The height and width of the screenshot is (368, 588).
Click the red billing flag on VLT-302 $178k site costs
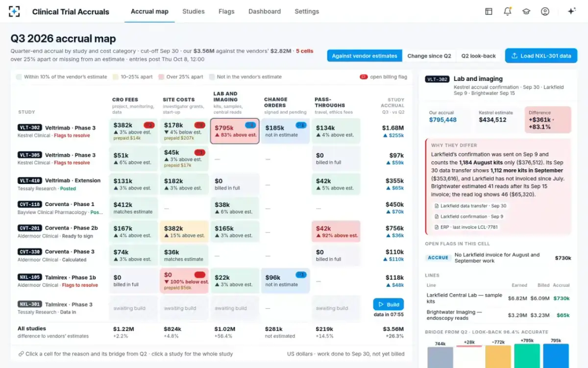point(199,125)
